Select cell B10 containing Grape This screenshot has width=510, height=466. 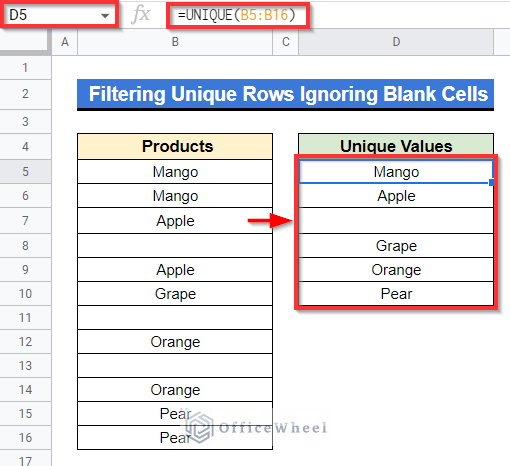pos(175,294)
